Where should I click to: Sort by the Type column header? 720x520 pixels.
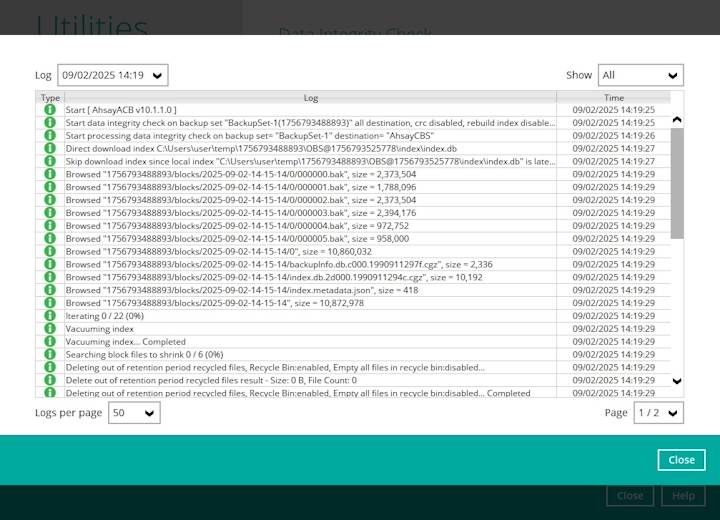[x=50, y=98]
